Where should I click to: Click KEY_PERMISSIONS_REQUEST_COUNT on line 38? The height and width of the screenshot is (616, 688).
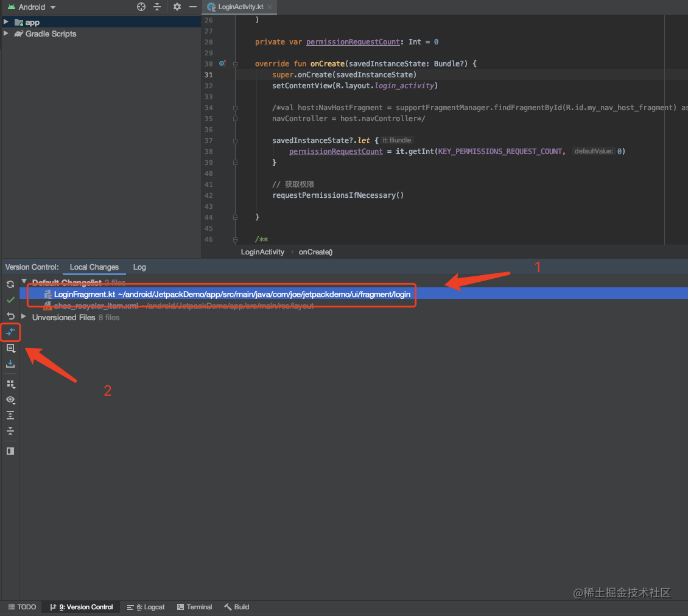500,152
